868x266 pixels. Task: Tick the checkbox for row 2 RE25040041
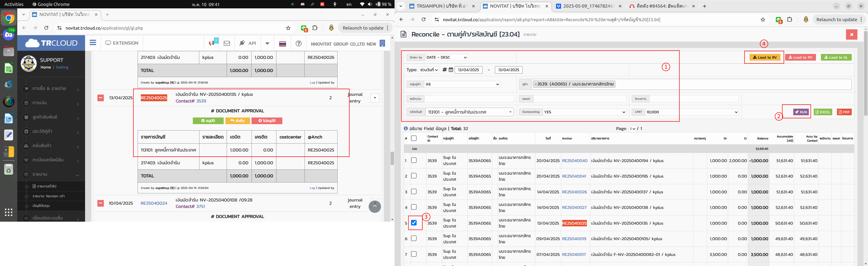coord(414,176)
